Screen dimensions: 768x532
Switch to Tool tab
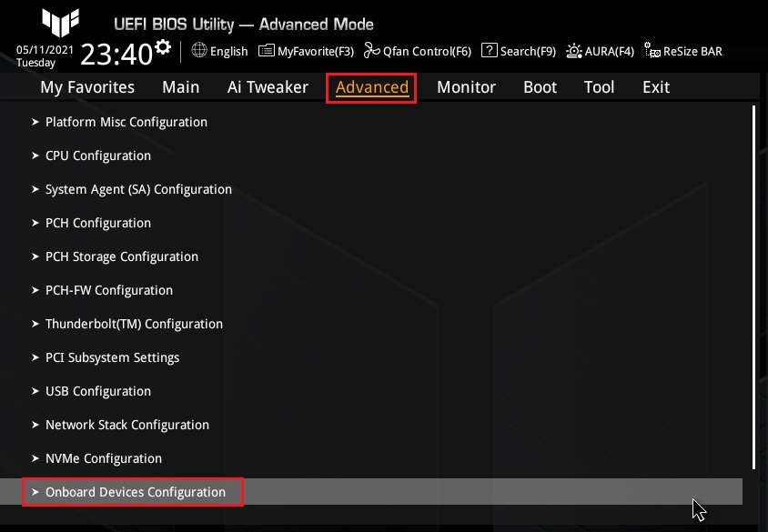click(599, 87)
